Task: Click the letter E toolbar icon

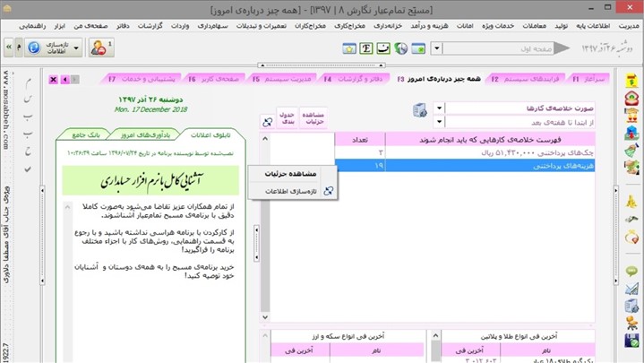Action: [x=366, y=48]
